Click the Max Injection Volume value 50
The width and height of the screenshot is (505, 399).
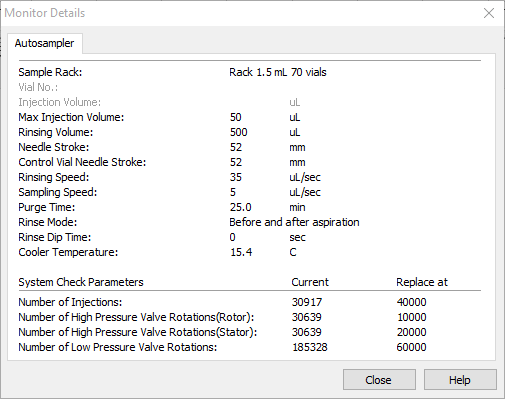tap(236, 117)
